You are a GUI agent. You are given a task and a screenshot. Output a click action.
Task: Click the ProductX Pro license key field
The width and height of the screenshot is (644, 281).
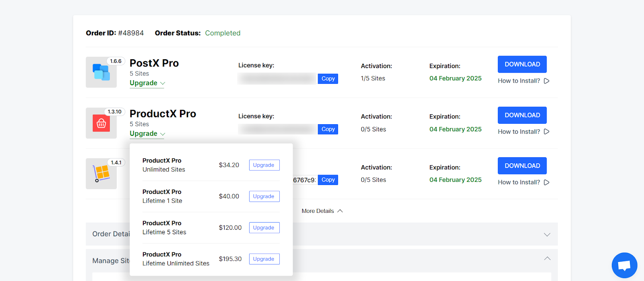pos(277,129)
